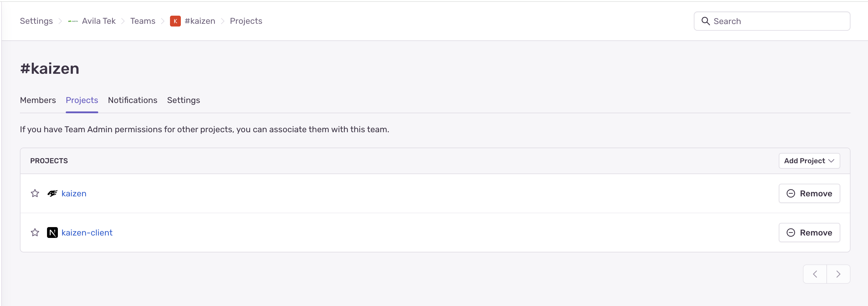Click the kaizen-client Next.js icon
This screenshot has width=868, height=306.
[x=52, y=232]
